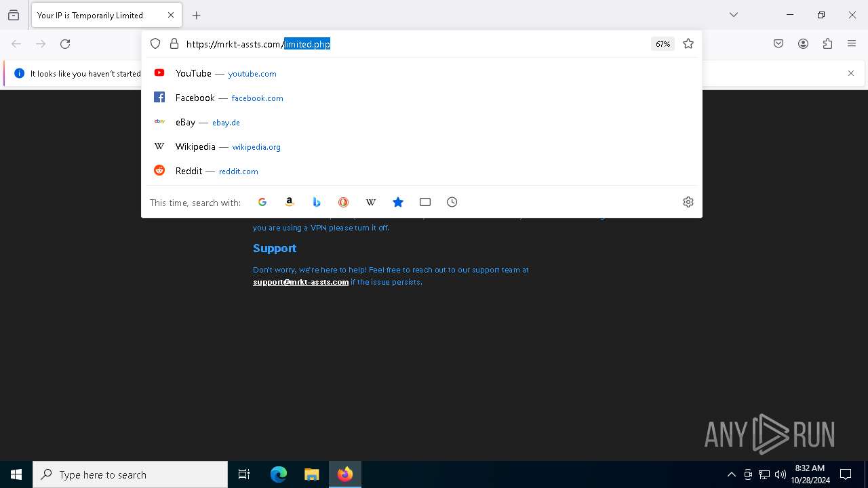Image resolution: width=868 pixels, height=488 pixels.
Task: Open Firefox account icon
Action: coord(803,44)
